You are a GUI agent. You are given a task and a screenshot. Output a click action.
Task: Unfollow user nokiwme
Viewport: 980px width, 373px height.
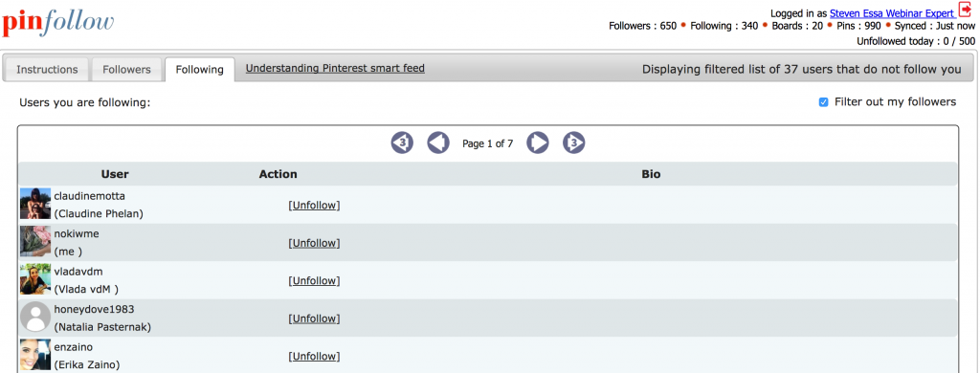314,243
